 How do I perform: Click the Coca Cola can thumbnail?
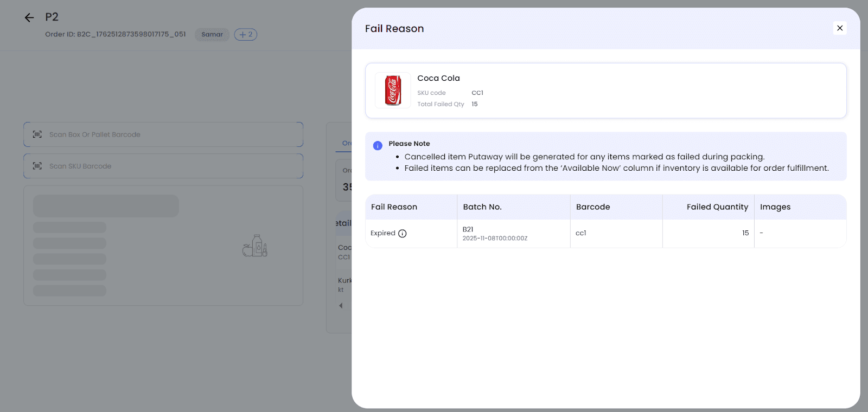tap(393, 91)
